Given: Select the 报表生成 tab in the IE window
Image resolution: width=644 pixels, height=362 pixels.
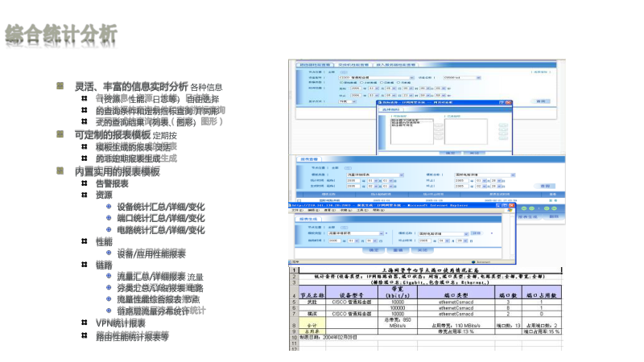Looking at the screenshot, I should point(308,219).
